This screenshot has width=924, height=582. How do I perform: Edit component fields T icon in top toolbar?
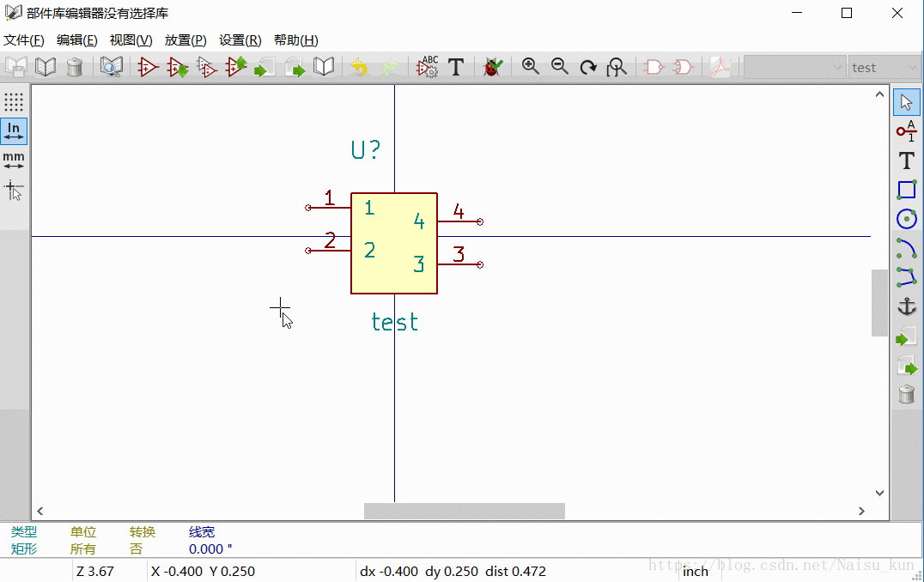click(456, 67)
